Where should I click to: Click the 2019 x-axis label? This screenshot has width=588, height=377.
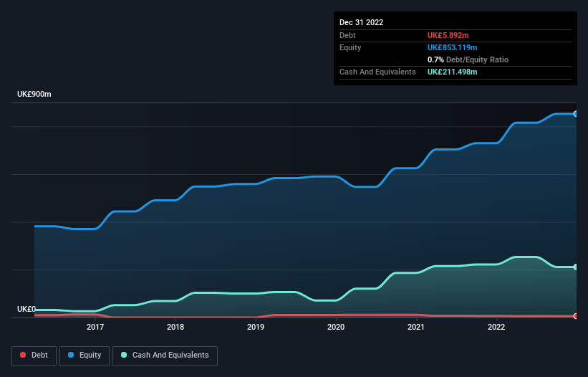pos(256,327)
